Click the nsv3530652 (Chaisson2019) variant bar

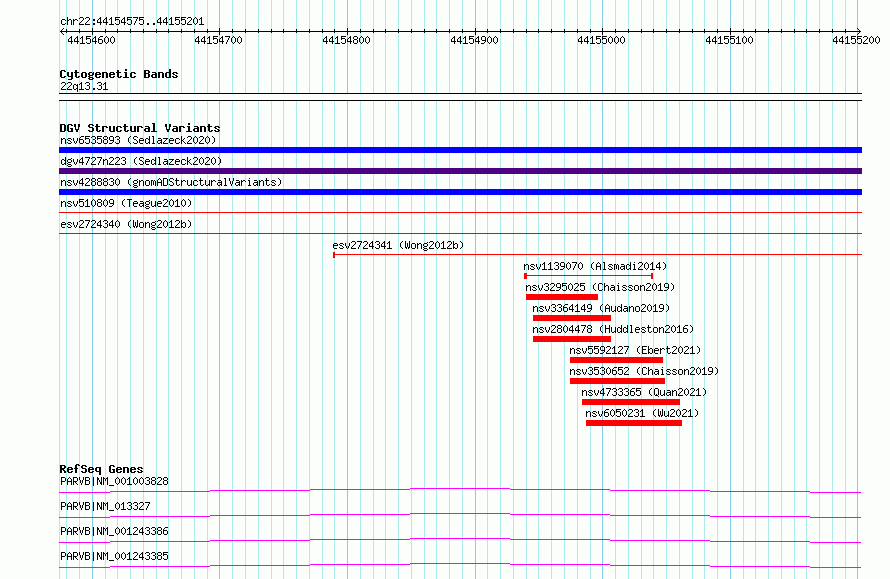[617, 381]
